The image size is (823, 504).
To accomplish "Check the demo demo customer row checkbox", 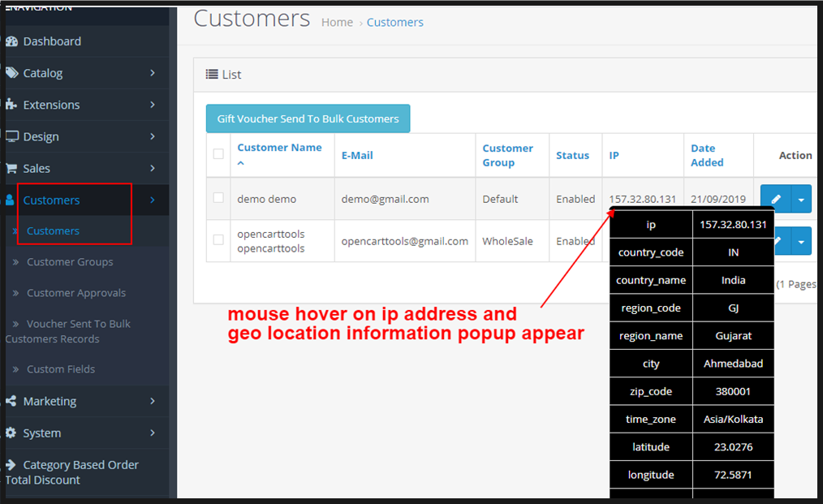I will [218, 198].
